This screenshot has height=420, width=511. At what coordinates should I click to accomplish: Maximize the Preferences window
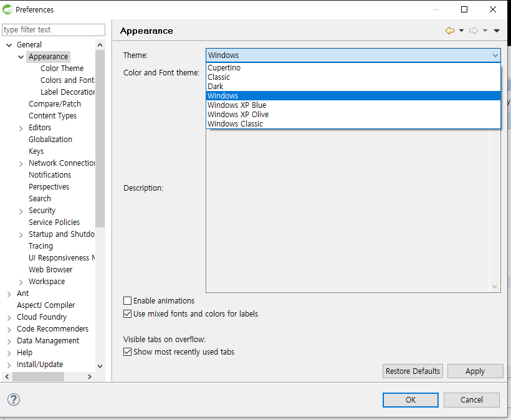pyautogui.click(x=464, y=9)
